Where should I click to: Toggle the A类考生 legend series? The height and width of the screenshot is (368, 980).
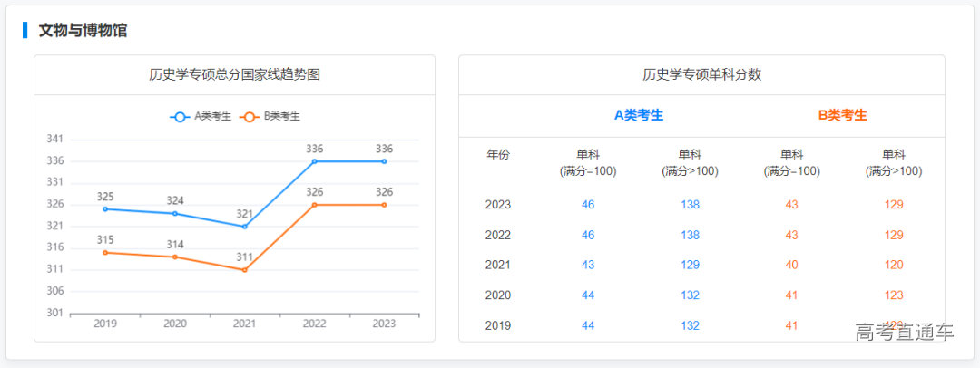(x=201, y=116)
